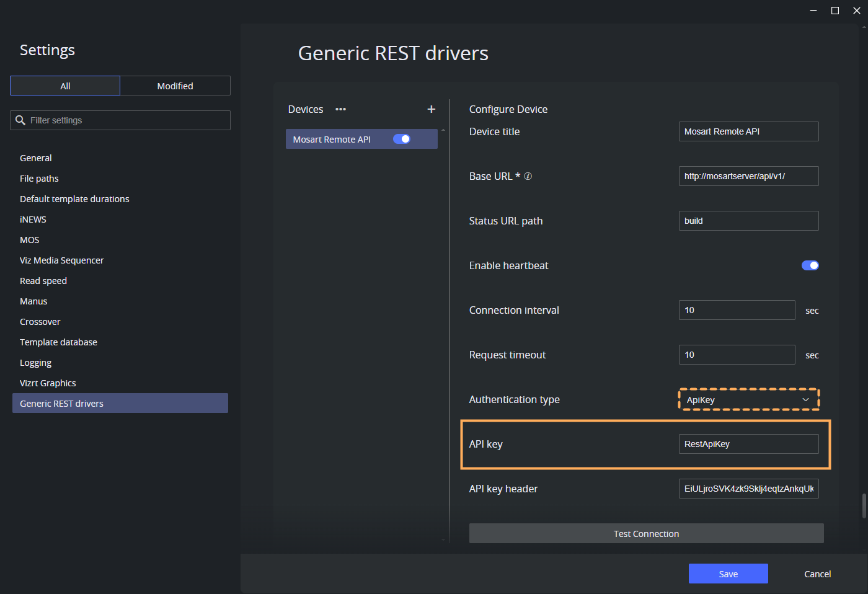The height and width of the screenshot is (594, 868).
Task: Save the settings changes
Action: pos(728,574)
